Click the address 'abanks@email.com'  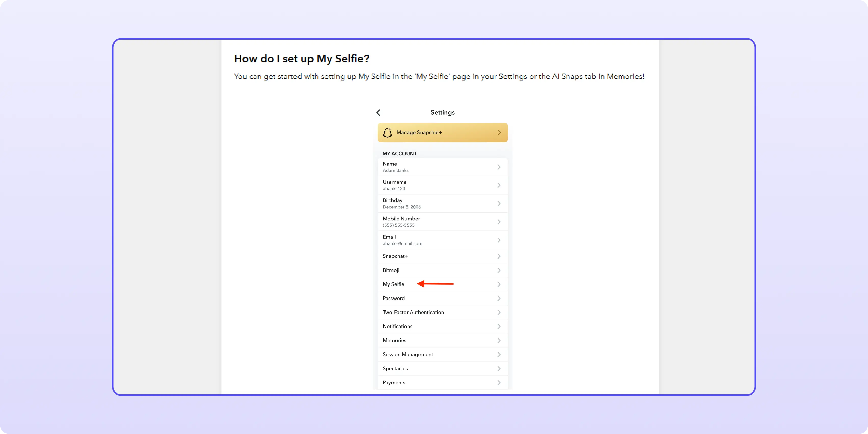coord(402,244)
